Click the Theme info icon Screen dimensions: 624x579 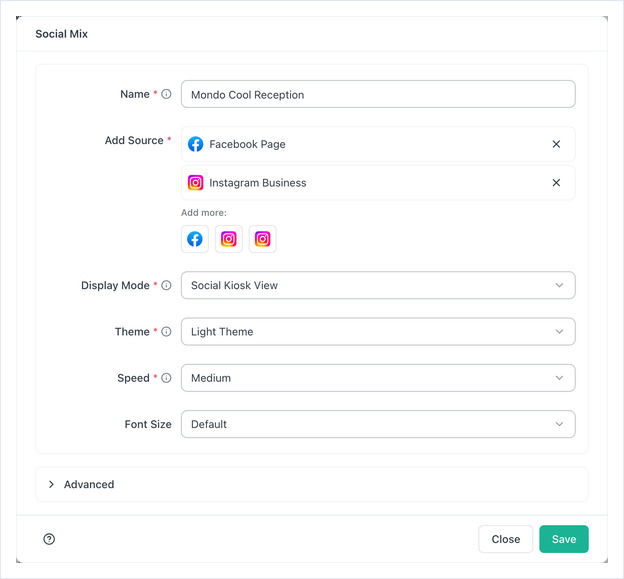[x=166, y=331]
